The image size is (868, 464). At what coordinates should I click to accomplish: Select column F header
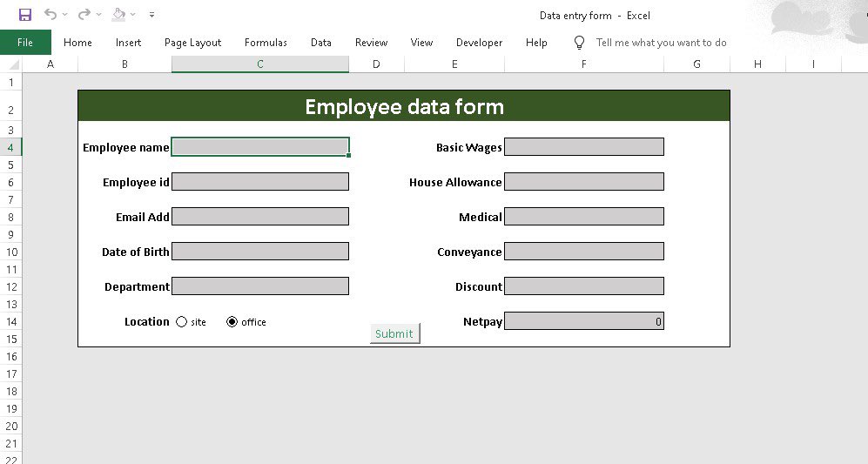click(x=584, y=64)
